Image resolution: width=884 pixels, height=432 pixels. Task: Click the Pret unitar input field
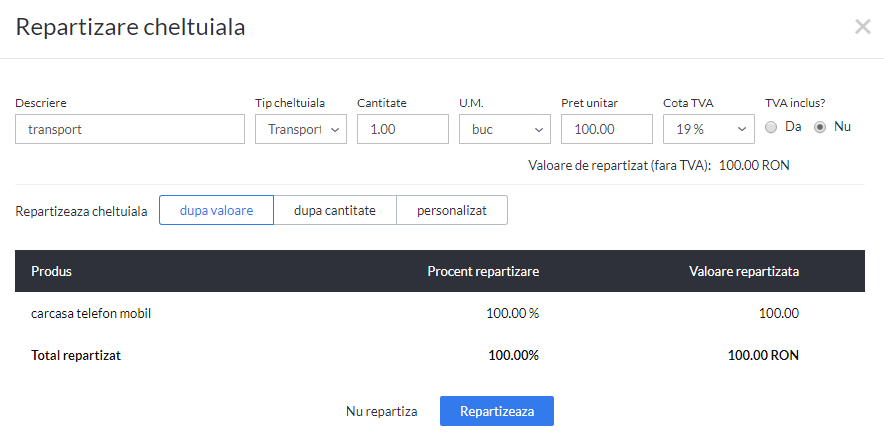point(607,129)
